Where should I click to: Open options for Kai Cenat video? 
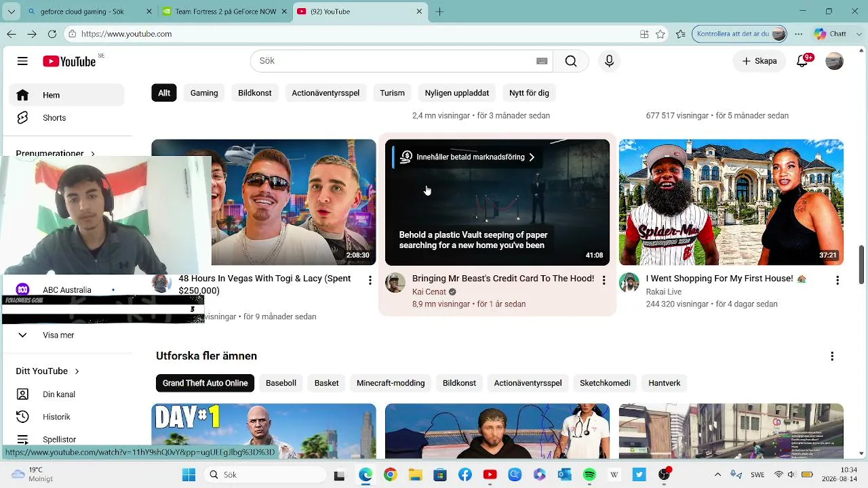tap(604, 281)
